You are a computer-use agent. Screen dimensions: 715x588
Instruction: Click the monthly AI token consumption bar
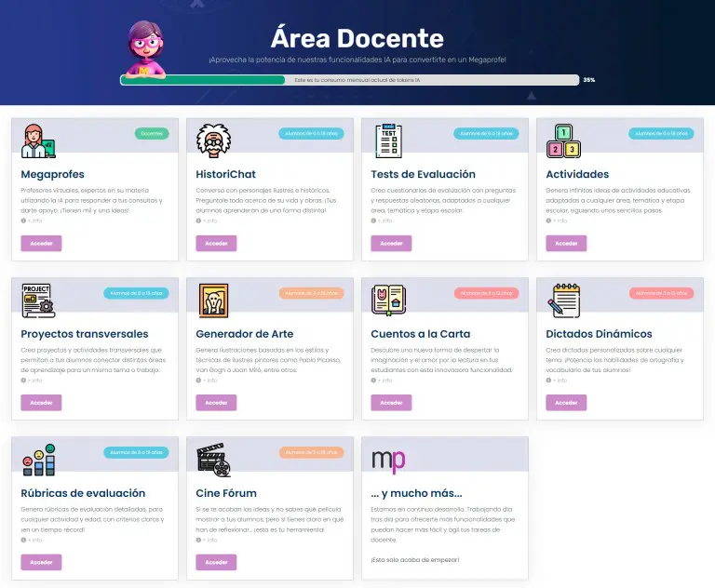pos(349,80)
